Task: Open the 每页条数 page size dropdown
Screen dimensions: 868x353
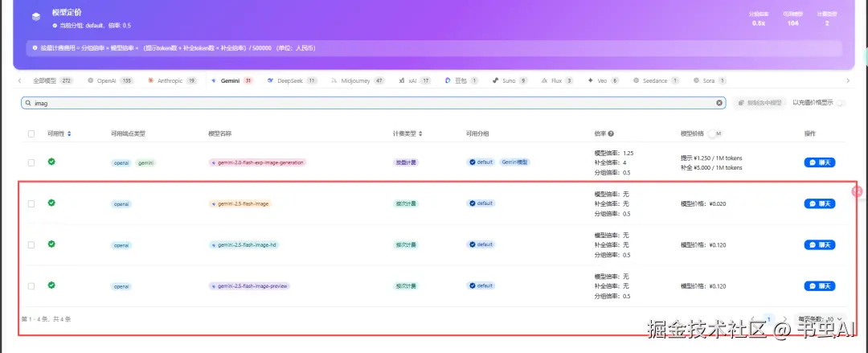Action: click(820, 319)
